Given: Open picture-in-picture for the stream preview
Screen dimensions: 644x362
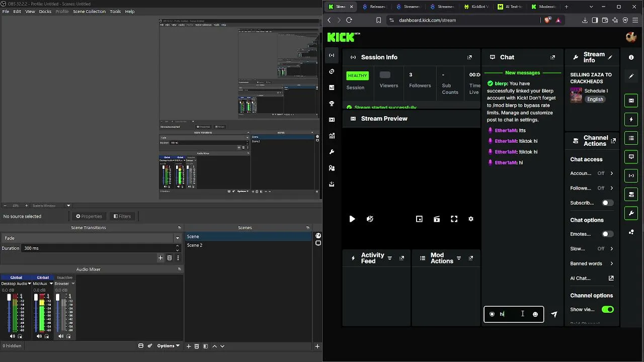Looking at the screenshot, I should coord(419,219).
